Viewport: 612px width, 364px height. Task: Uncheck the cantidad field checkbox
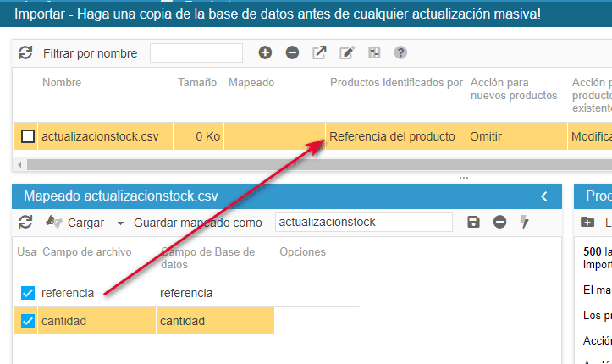tap(28, 321)
